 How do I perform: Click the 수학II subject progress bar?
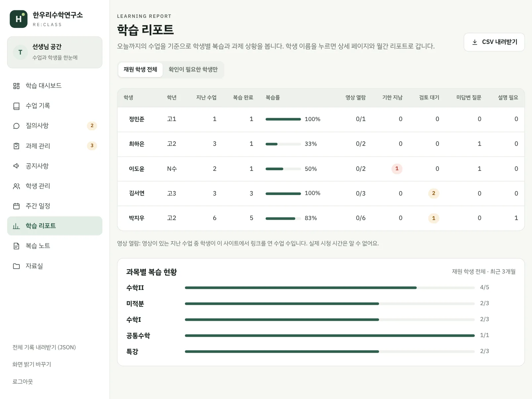click(x=330, y=288)
